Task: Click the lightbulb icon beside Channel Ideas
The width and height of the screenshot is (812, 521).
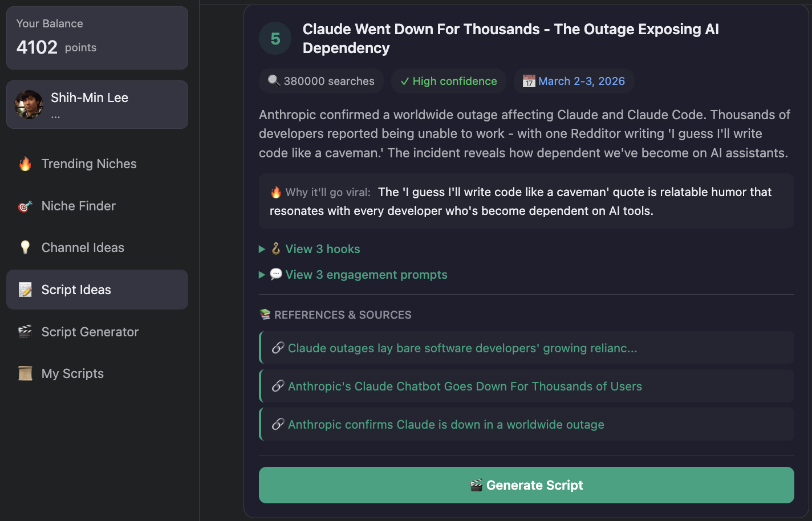Action: (x=25, y=247)
